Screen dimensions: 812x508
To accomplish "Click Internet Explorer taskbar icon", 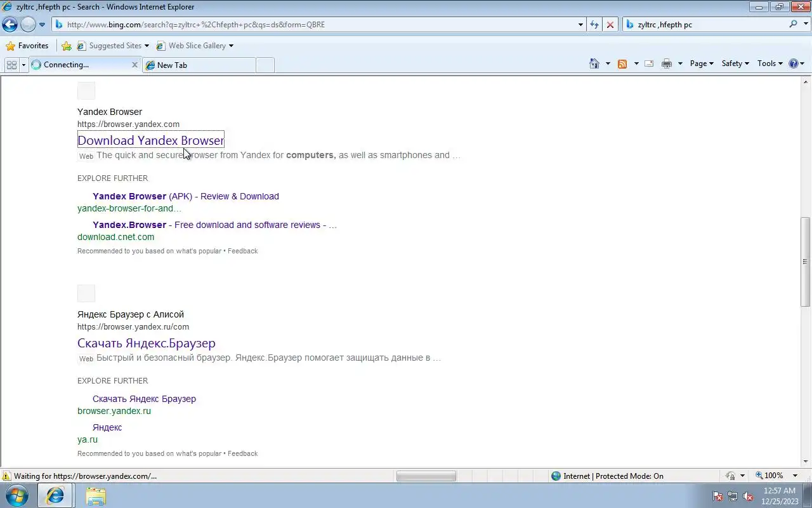I will (x=55, y=496).
